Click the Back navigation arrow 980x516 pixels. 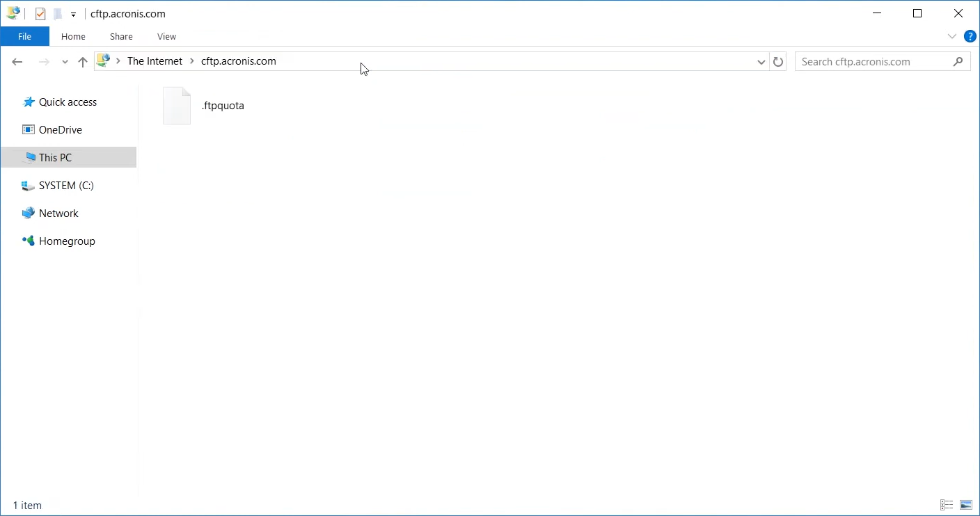tap(17, 62)
